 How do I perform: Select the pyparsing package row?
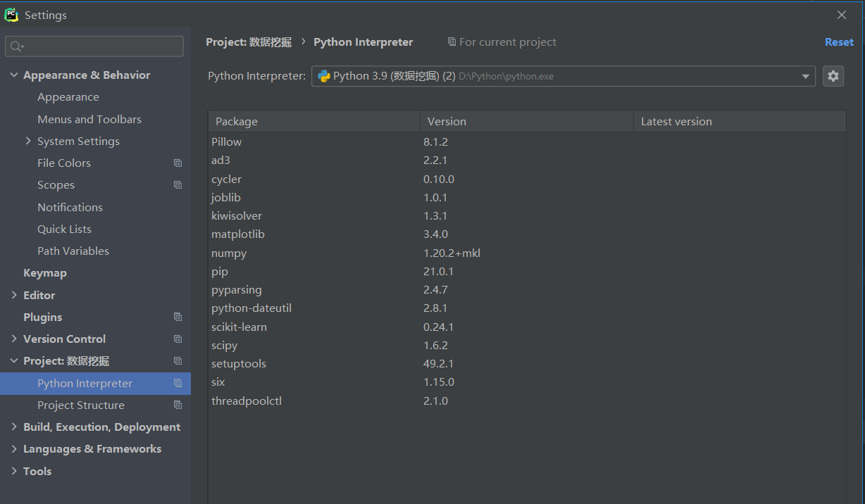(527, 289)
